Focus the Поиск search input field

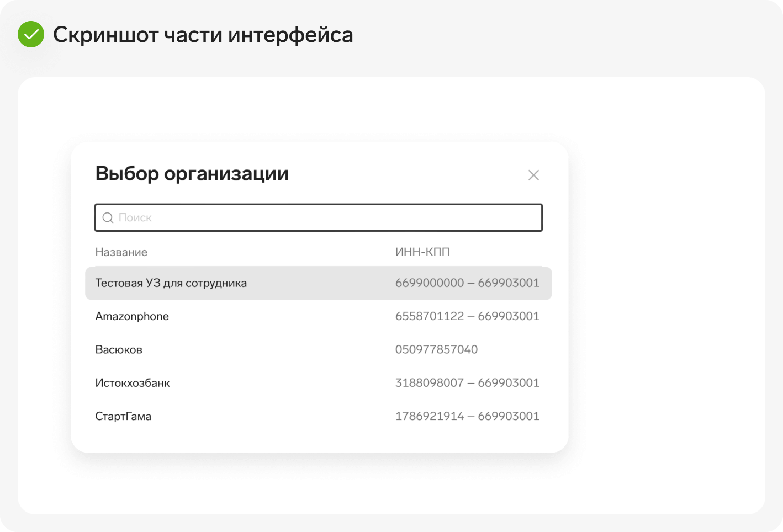coord(319,217)
